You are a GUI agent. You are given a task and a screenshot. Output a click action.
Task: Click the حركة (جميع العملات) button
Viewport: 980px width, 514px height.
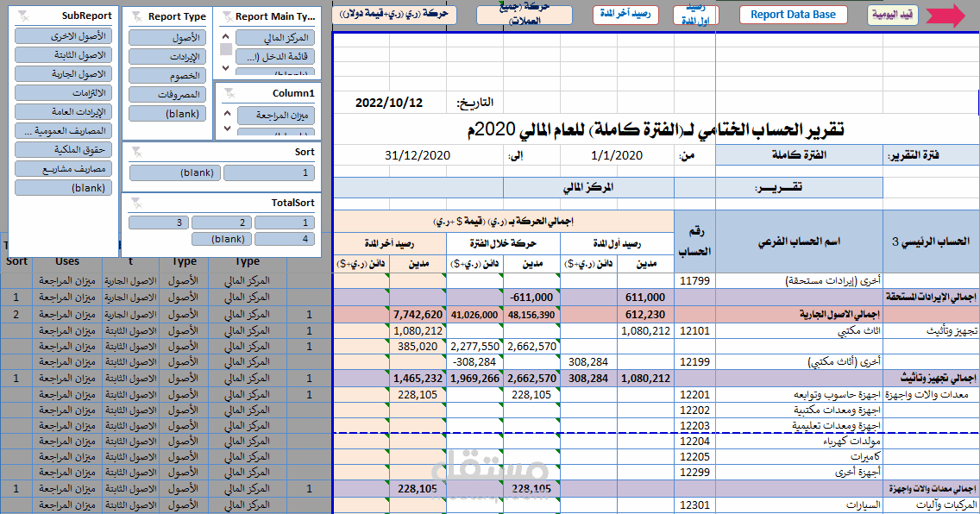click(525, 15)
